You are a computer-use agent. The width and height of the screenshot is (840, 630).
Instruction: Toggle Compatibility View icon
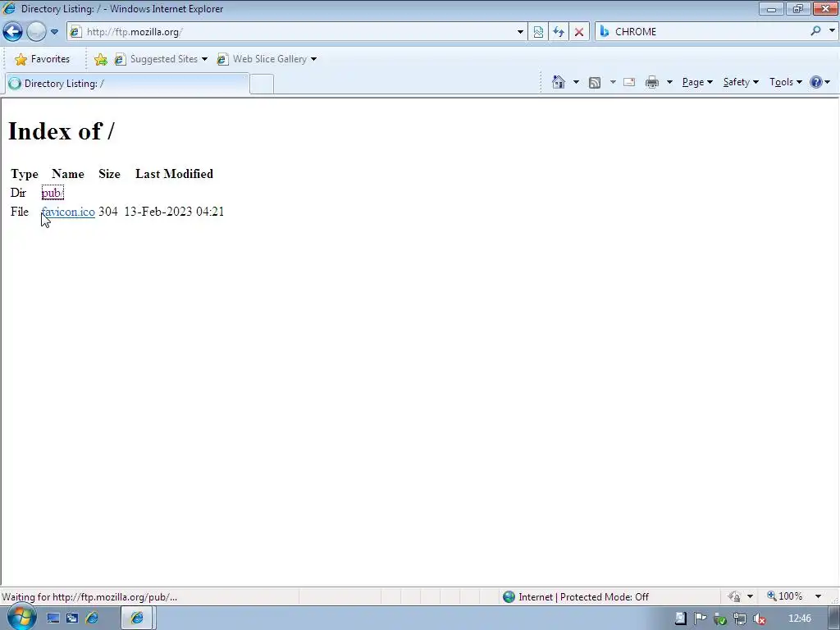538,32
